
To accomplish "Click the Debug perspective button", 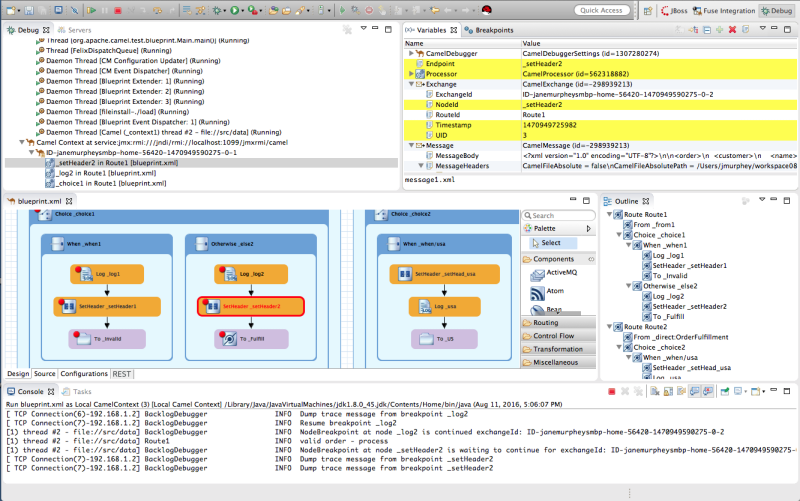I will coord(776,10).
